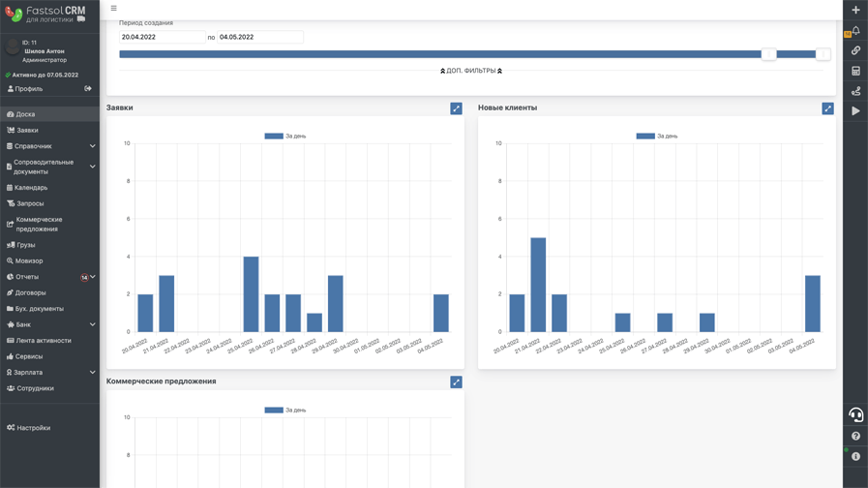Expand the Заявки chart to fullscreen
Viewport: 868px width, 488px height.
(456, 108)
